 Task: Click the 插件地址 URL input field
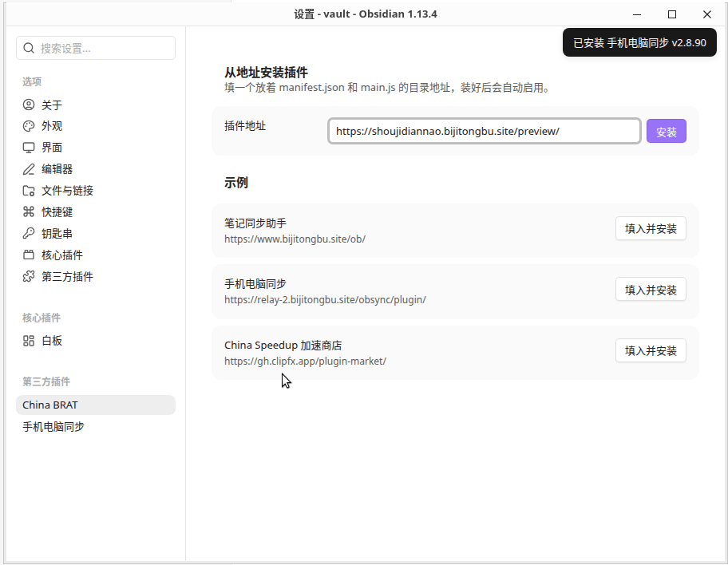[485, 131]
